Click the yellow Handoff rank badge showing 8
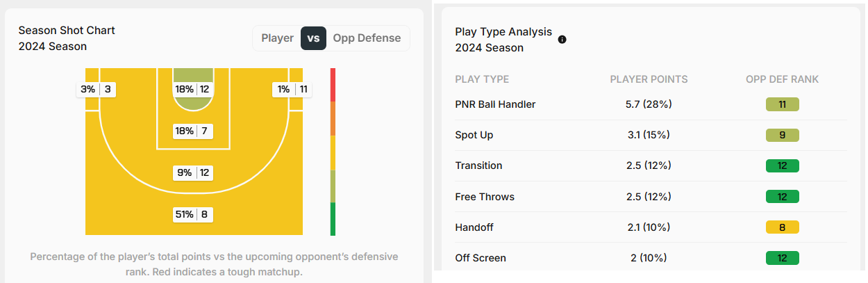 [x=783, y=227]
